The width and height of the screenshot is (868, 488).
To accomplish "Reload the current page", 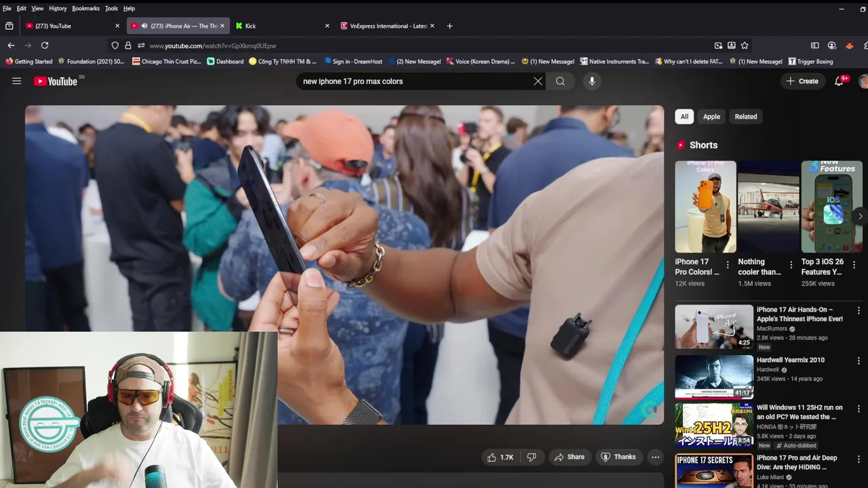I will (x=45, y=45).
